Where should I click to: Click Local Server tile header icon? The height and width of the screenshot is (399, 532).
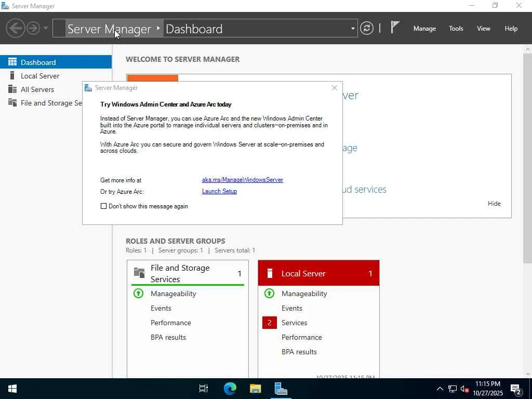tap(270, 273)
